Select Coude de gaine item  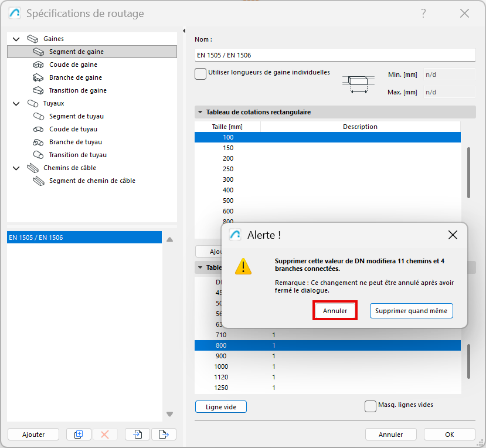[73, 65]
